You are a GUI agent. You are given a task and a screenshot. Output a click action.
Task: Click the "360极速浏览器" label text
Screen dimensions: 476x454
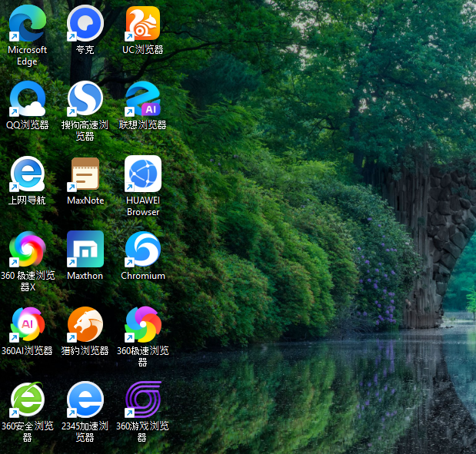click(x=143, y=356)
